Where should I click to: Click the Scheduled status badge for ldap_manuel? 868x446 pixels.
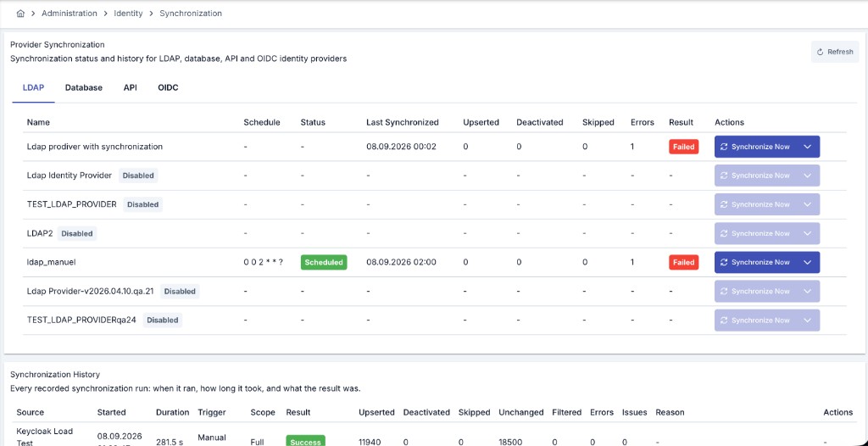(x=324, y=262)
